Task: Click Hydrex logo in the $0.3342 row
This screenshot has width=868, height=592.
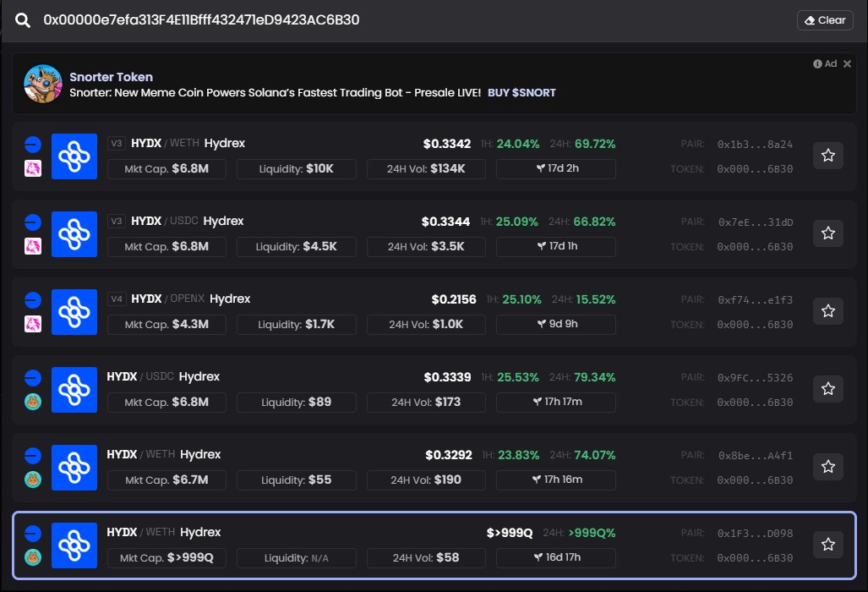Action: point(74,156)
